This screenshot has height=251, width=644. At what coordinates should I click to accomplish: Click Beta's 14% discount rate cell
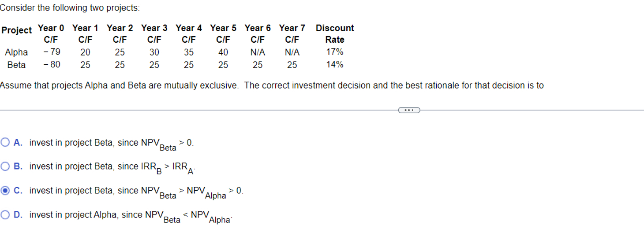(335, 65)
